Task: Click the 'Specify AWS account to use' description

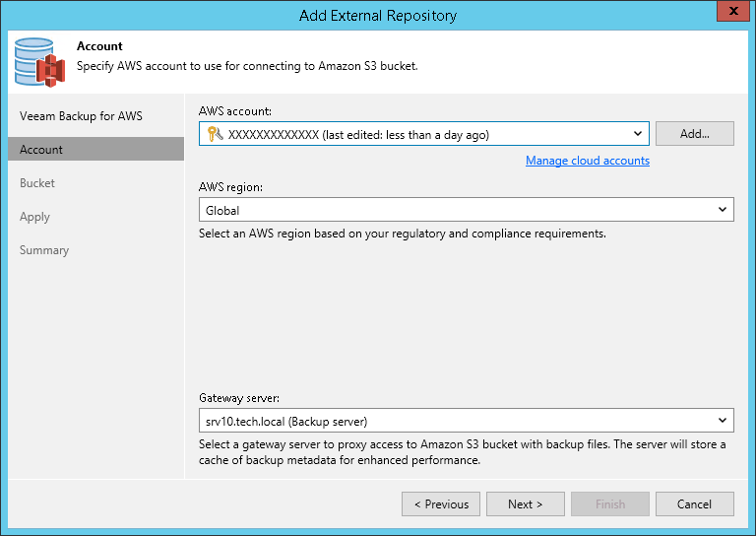Action: pos(247,66)
